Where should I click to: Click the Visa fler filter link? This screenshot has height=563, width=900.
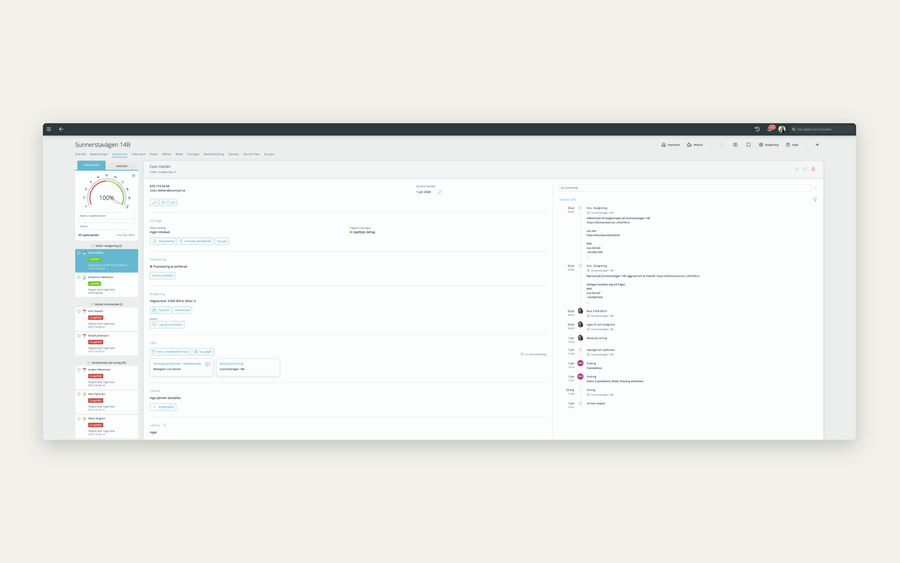click(126, 235)
